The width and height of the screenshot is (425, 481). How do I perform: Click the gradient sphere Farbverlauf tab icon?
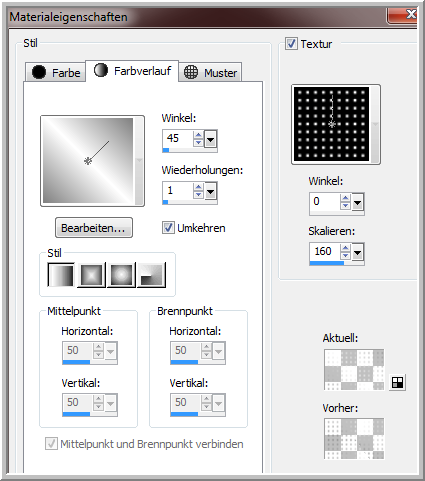pos(100,70)
